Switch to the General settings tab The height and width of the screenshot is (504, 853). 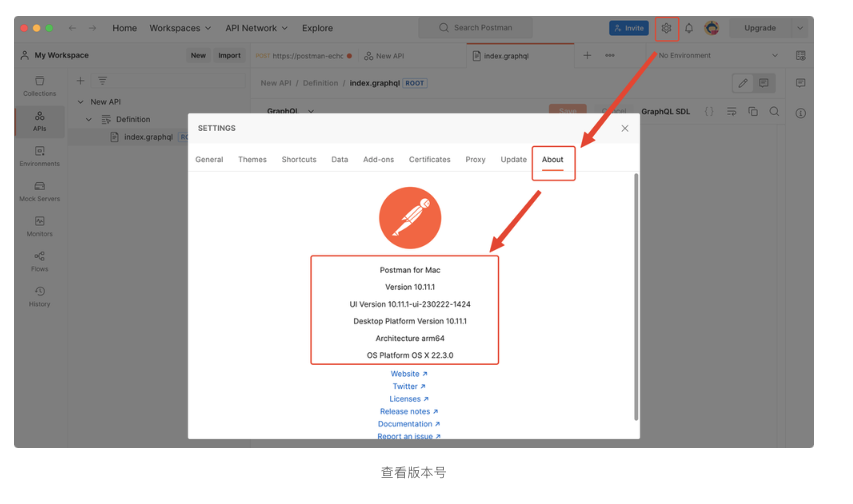[x=209, y=159]
